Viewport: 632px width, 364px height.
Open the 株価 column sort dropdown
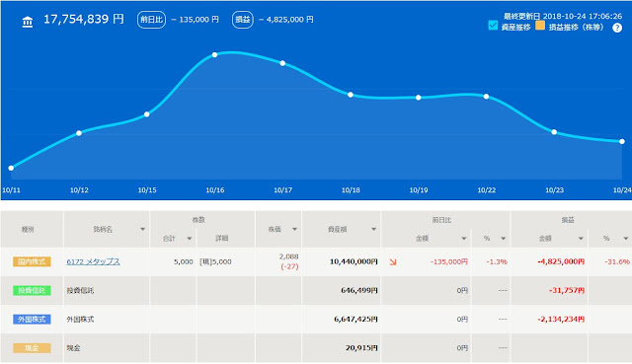point(294,229)
